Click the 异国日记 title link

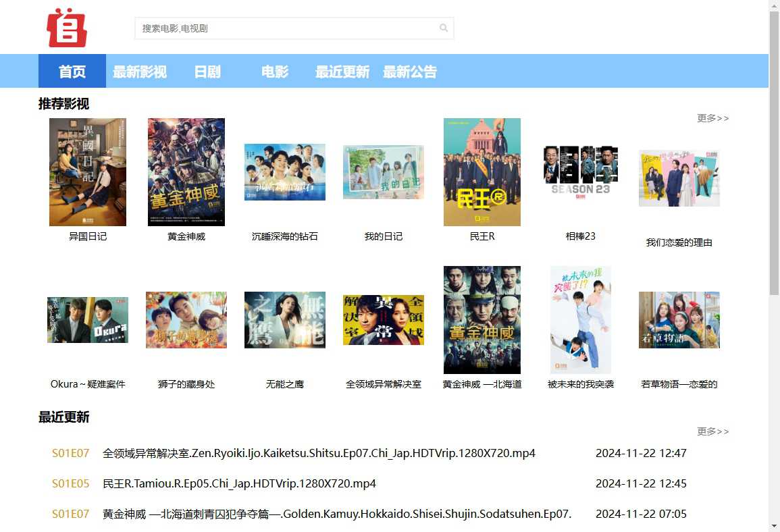[88, 237]
